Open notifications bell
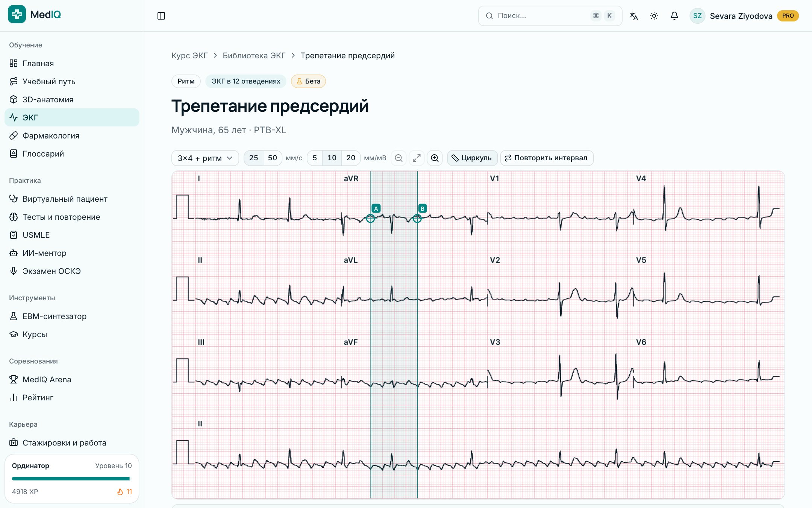Image resolution: width=812 pixels, height=508 pixels. 674,16
